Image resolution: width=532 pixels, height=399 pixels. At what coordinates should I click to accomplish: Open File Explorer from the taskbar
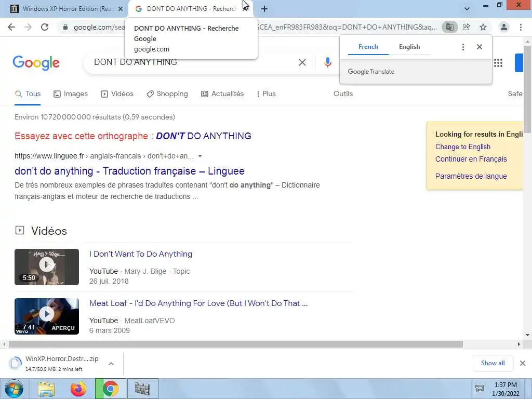click(46, 389)
